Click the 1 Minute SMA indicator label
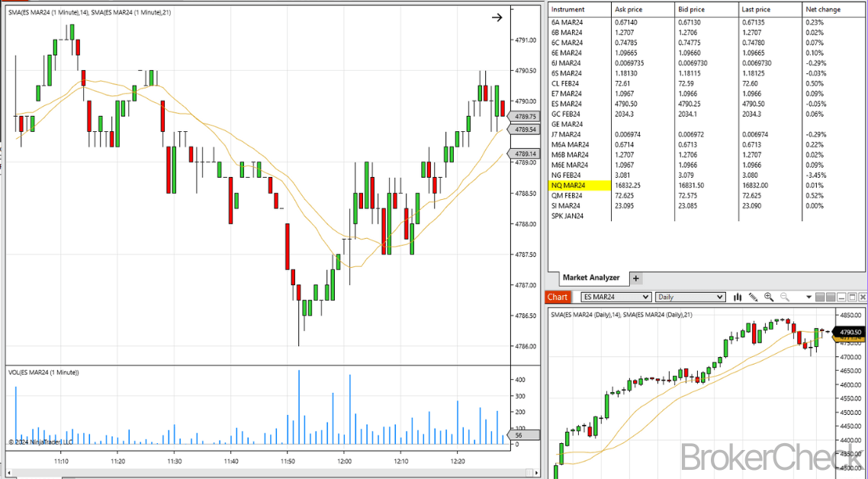This screenshot has width=868, height=479. point(90,12)
